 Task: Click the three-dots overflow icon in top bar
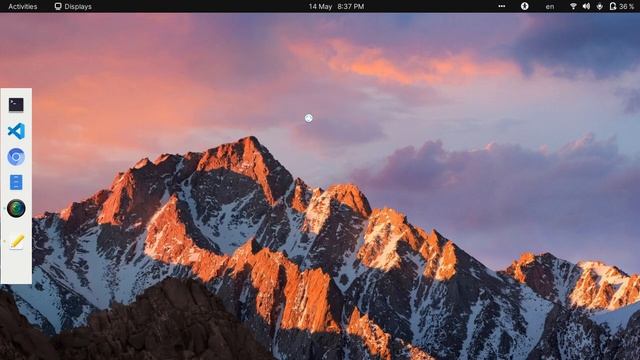(502, 6)
